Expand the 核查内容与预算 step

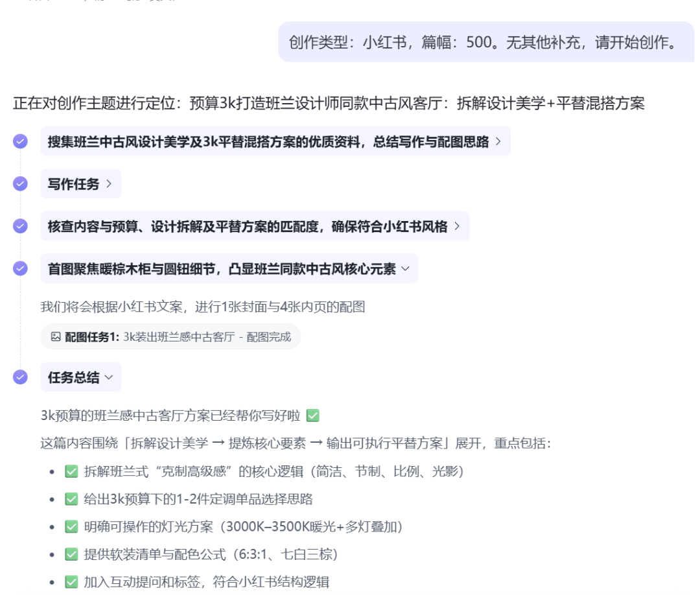pyautogui.click(x=255, y=226)
